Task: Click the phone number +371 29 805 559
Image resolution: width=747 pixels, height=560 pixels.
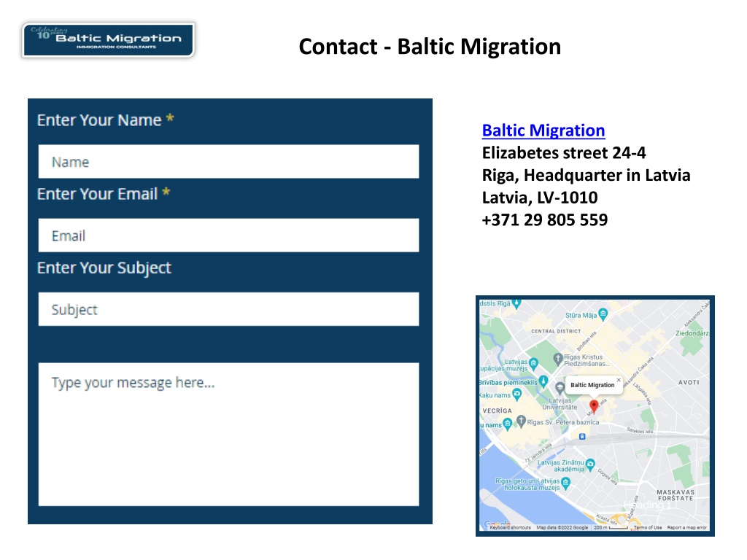Action: (x=544, y=220)
